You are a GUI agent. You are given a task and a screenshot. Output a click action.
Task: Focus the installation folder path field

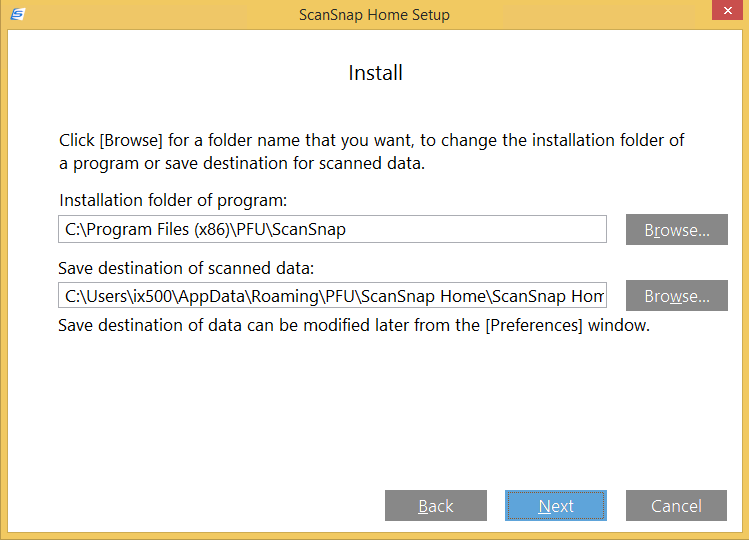331,230
